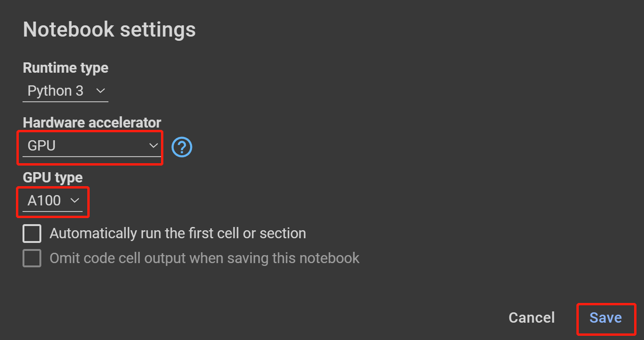Click the Save button highlighted in red
The width and height of the screenshot is (644, 340).
(x=606, y=318)
